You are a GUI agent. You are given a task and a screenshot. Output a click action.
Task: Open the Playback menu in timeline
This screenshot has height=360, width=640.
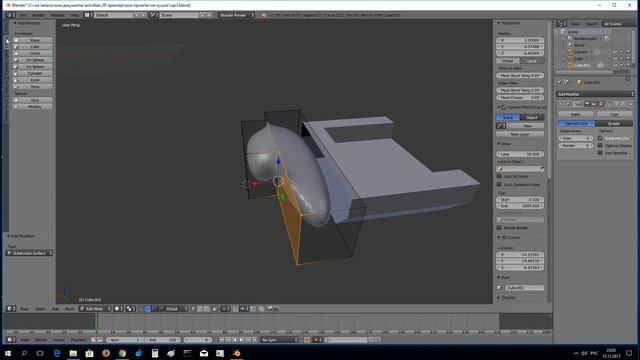(x=78, y=340)
